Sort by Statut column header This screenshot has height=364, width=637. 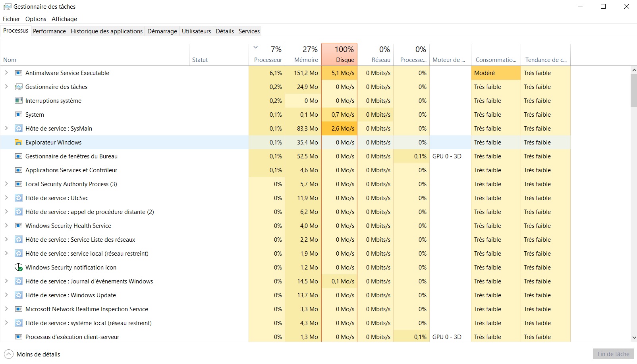(219, 54)
